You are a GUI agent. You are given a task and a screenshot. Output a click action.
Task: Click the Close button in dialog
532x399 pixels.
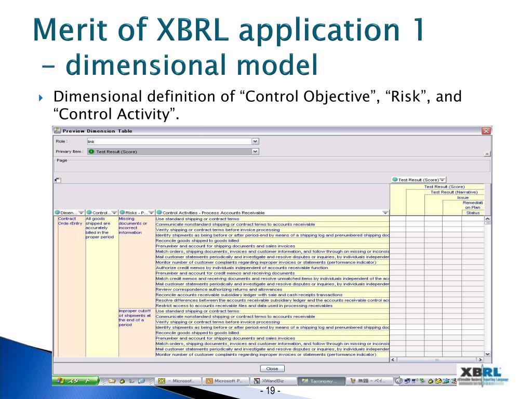click(x=272, y=368)
